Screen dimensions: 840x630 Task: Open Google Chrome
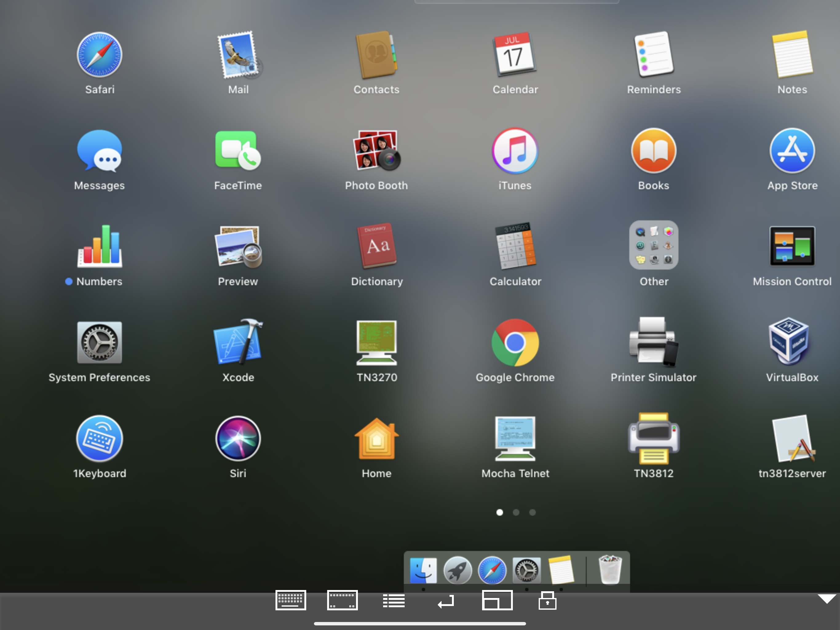[515, 342]
